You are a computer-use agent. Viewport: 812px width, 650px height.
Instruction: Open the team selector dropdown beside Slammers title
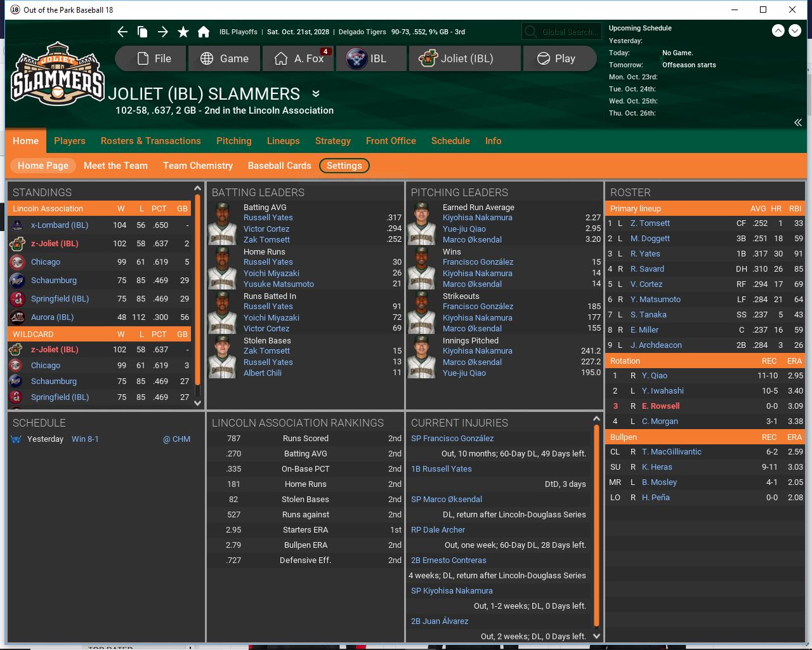(x=316, y=94)
